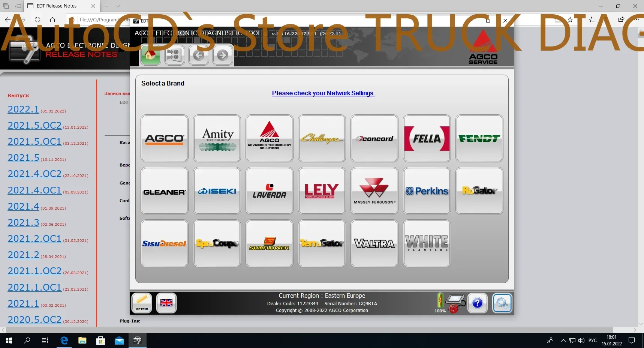Screen dimensions: 644x348
Task: Select the White Planters brand tile
Action: (x=427, y=243)
